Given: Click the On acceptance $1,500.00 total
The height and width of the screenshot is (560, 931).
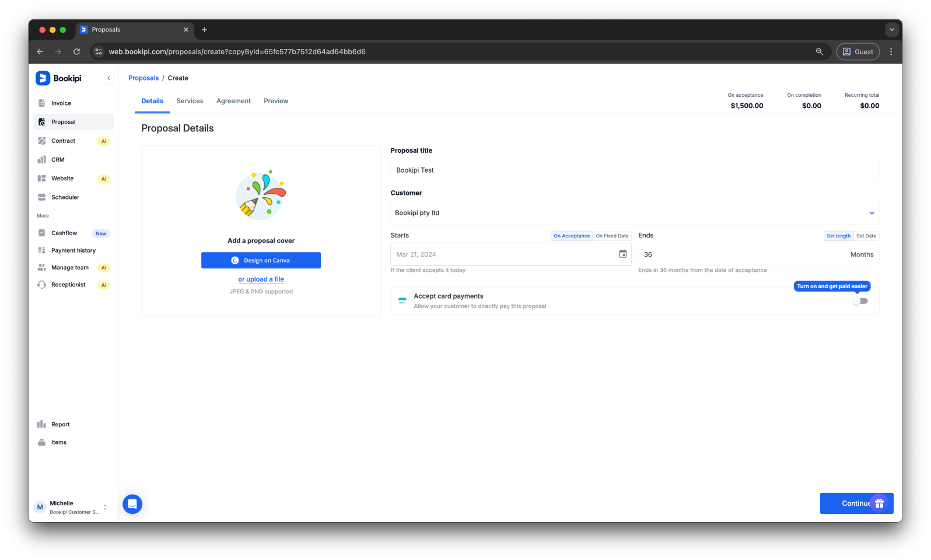Looking at the screenshot, I should pos(746,101).
